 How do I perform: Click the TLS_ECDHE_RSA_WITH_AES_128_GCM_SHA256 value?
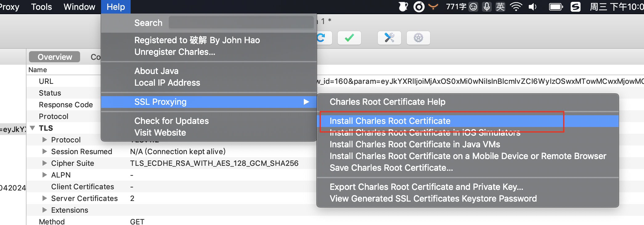coord(214,163)
